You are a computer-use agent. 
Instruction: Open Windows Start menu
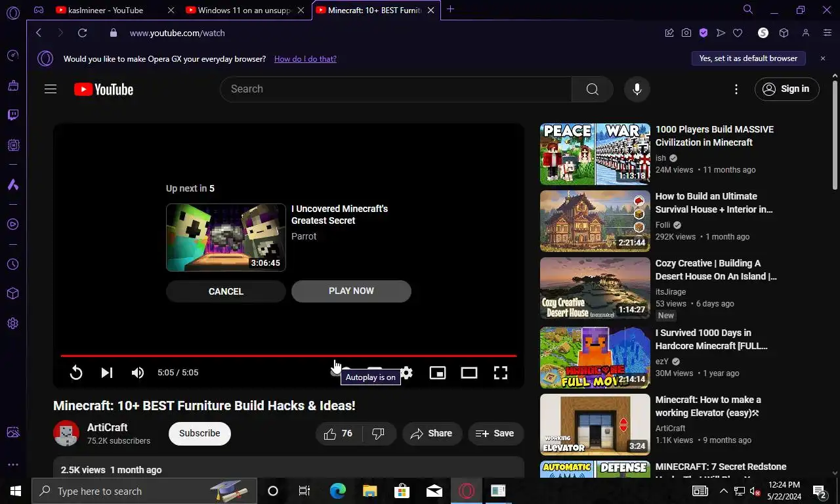tap(15, 491)
